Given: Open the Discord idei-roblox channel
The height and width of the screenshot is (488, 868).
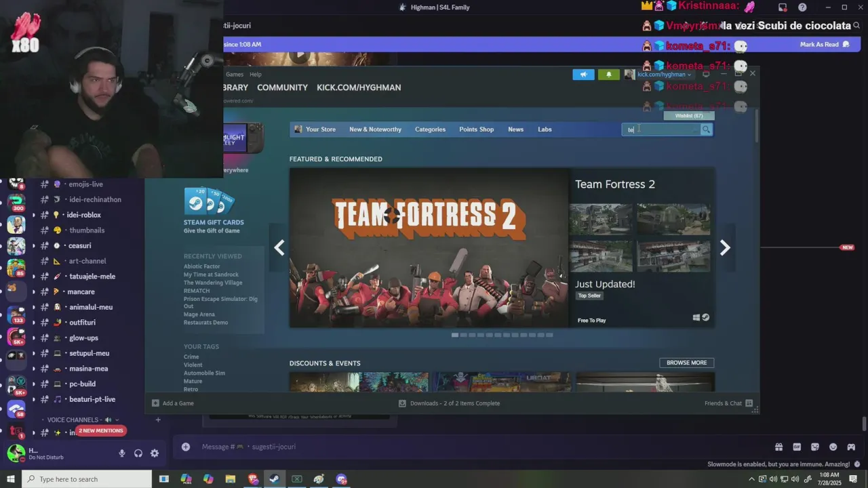Looking at the screenshot, I should [83, 215].
